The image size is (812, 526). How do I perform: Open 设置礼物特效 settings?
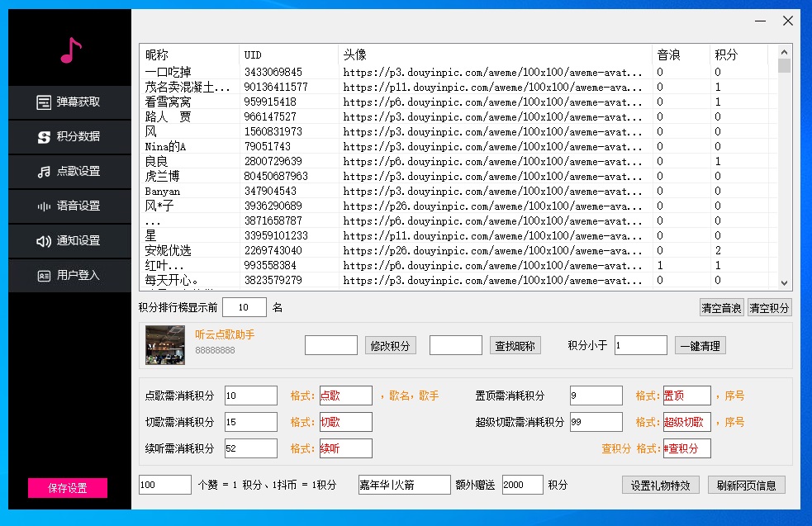(x=660, y=485)
